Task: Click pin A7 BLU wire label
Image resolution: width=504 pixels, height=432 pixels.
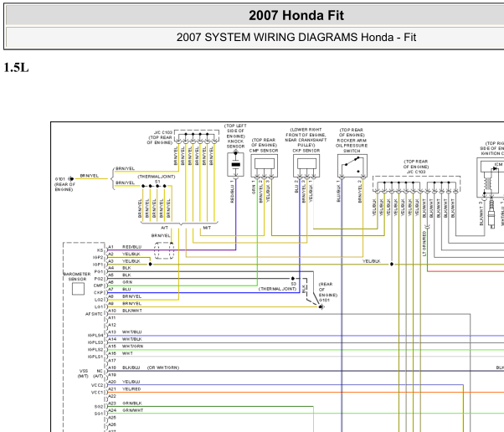Action: 126,290
